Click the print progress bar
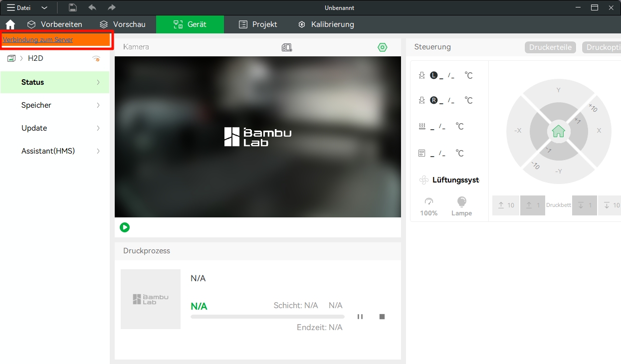The height and width of the screenshot is (364, 621). coord(267,317)
